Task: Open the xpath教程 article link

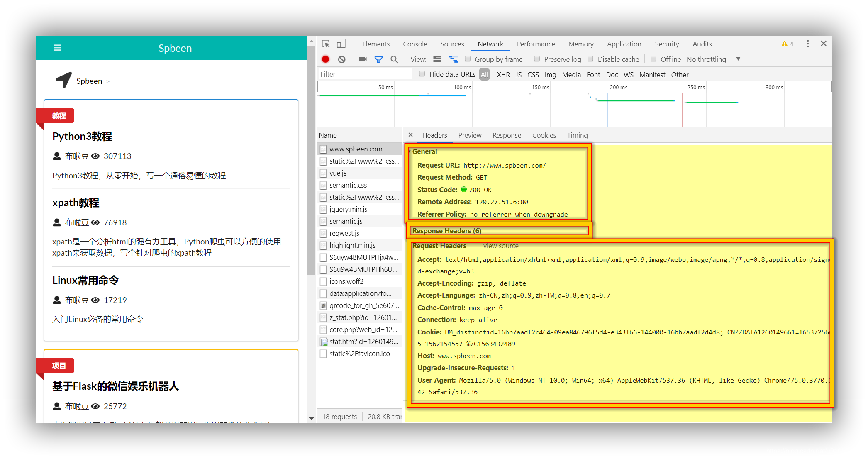Action: [x=76, y=203]
